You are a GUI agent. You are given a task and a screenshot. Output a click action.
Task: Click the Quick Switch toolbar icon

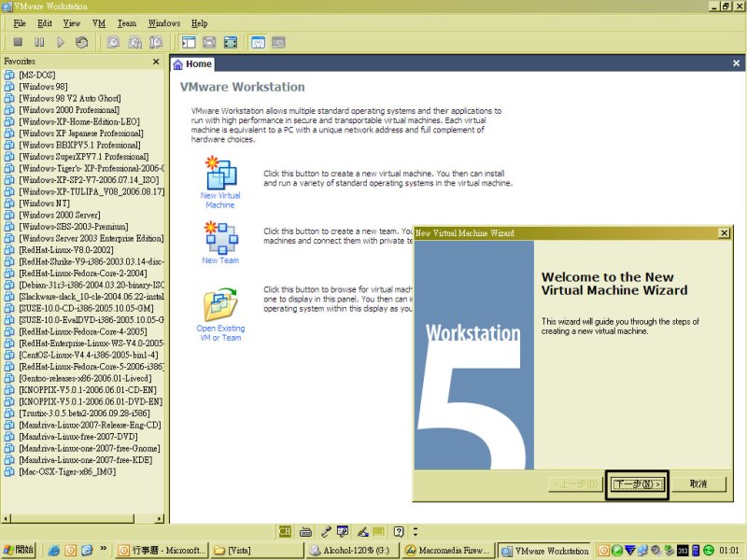coord(209,42)
